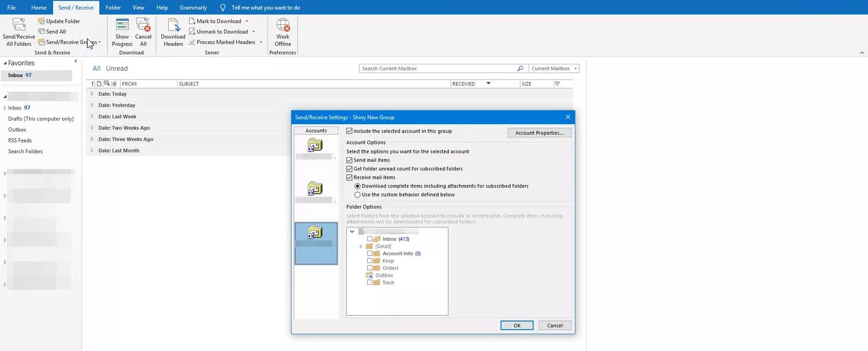Expand the [Gmail] folder tree node

[361, 247]
